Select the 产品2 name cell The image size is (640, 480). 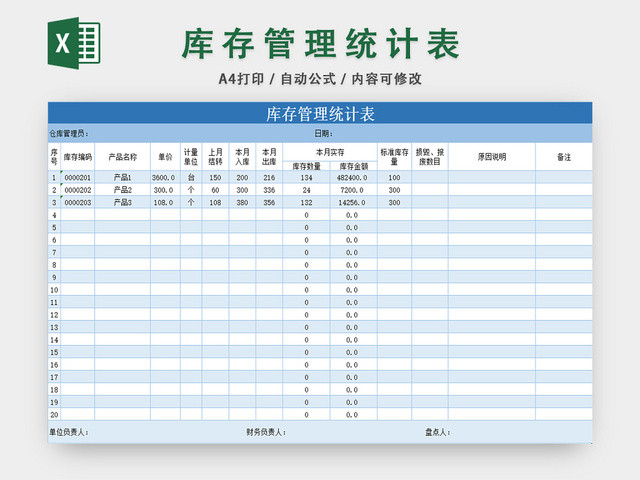(x=122, y=190)
